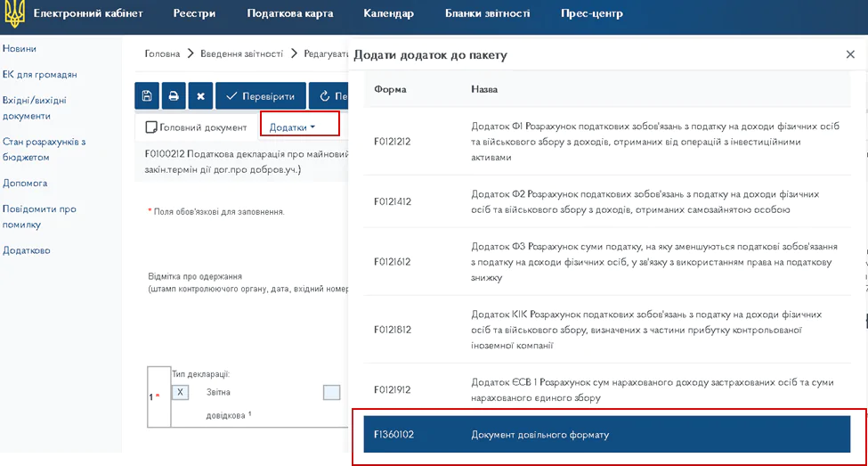Pick the F0121912 Додаток ЄСВ 1 row
Screen dimensions: 868x466
(607, 389)
